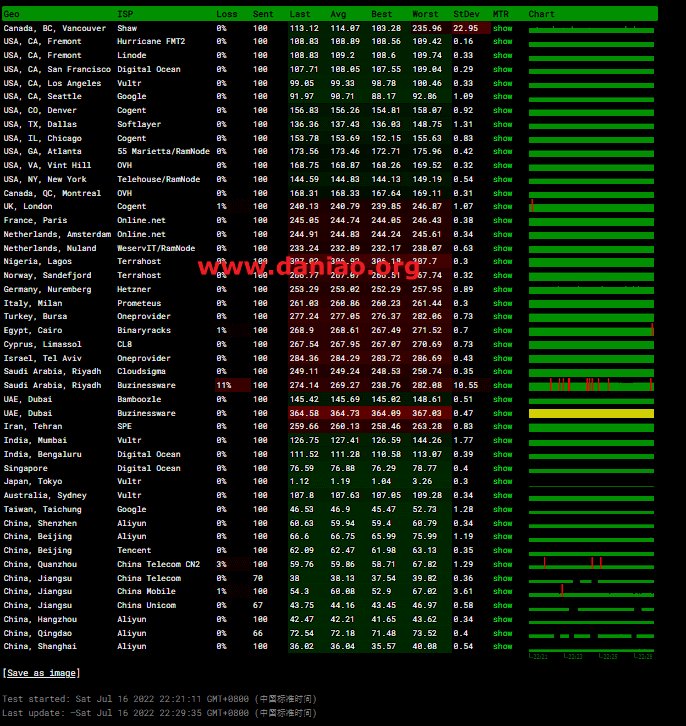Click the Loss column header
The width and height of the screenshot is (686, 726).
227,14
